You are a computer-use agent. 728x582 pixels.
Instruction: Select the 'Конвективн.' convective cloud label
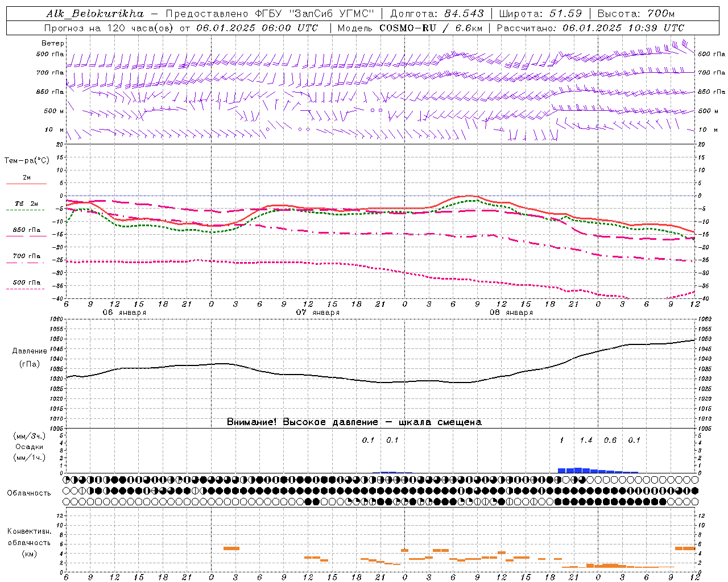coord(29,531)
